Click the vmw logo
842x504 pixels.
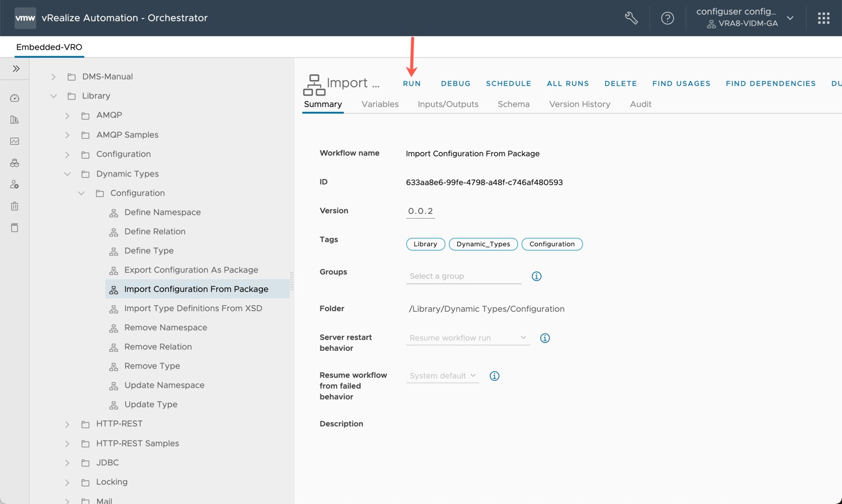[x=25, y=18]
